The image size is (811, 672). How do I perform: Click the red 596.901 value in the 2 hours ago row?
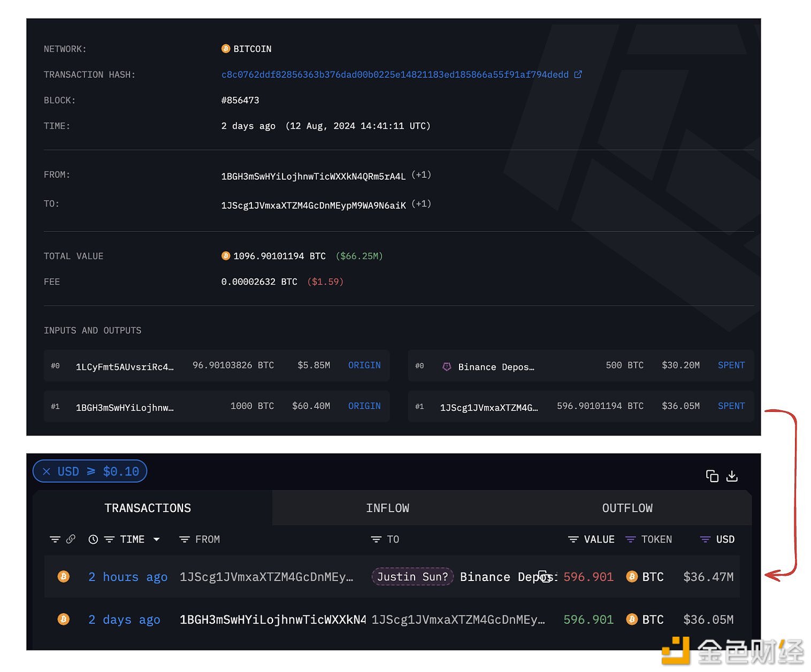tap(588, 577)
